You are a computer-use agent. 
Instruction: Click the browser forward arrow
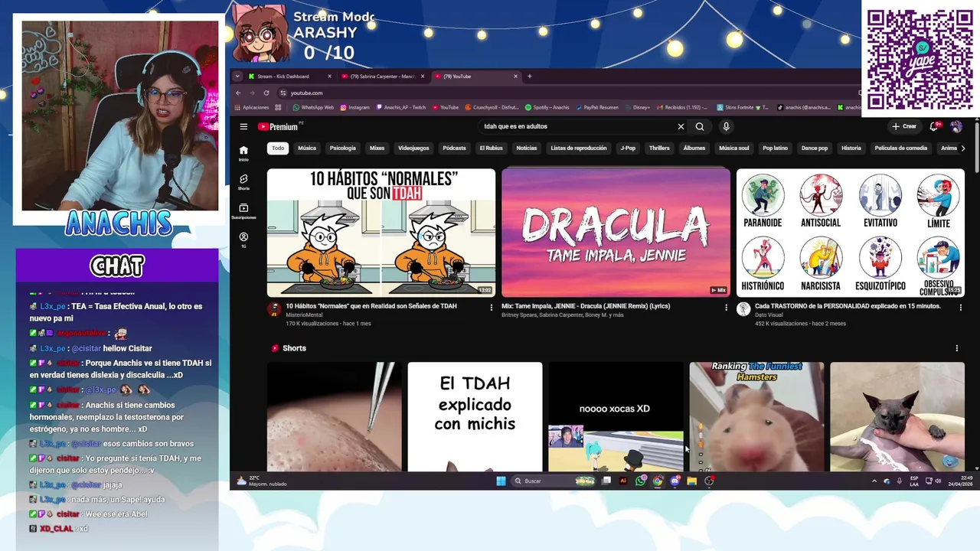pos(252,93)
